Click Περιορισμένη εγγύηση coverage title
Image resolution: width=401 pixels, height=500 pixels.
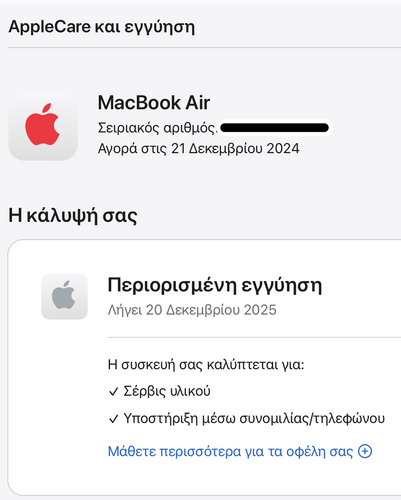pyautogui.click(x=215, y=285)
